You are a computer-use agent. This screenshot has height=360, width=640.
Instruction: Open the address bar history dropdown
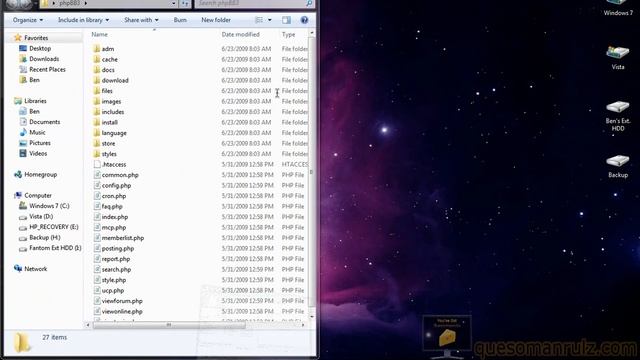(173, 4)
